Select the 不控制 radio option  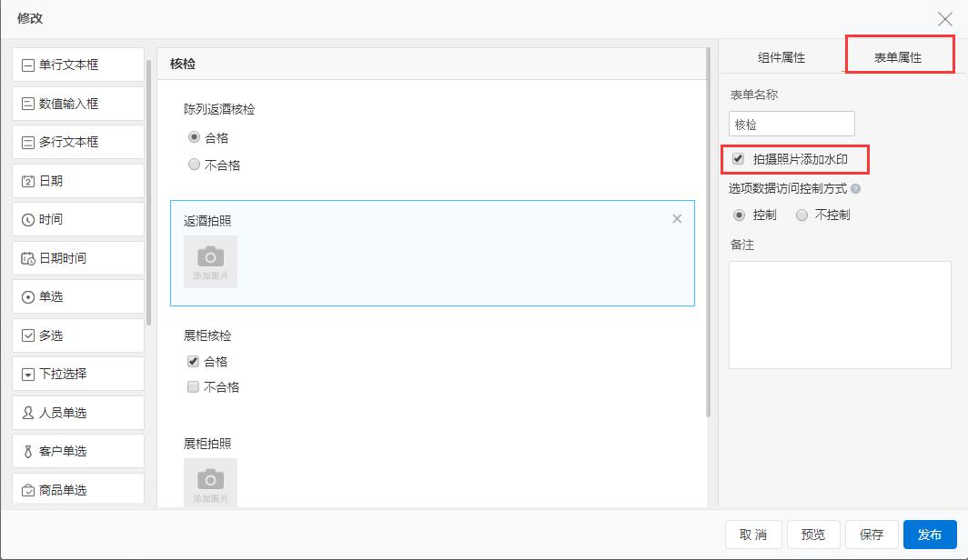click(802, 215)
